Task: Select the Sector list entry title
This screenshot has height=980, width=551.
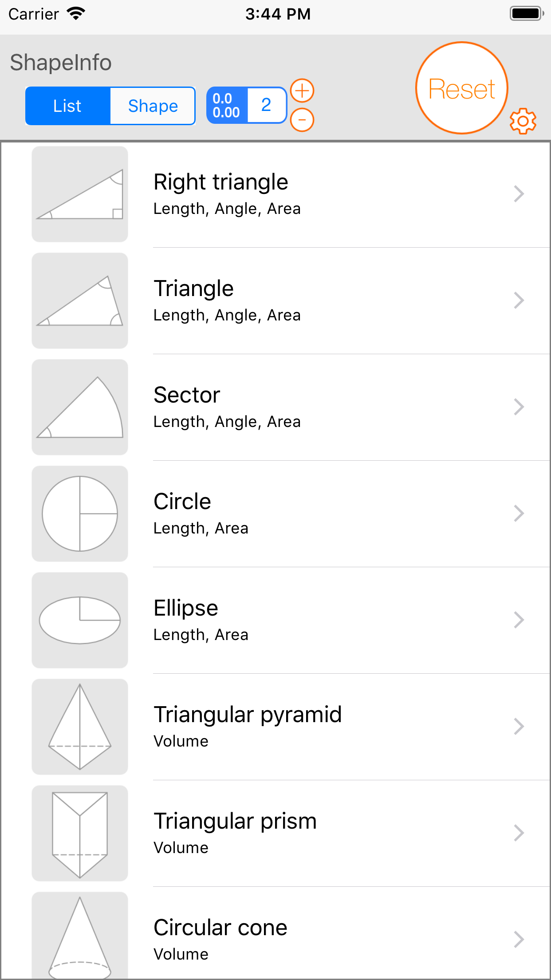Action: tap(187, 395)
